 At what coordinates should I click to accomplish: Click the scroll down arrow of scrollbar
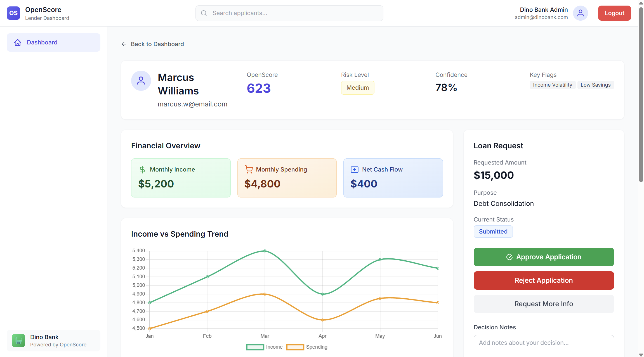(641, 354)
